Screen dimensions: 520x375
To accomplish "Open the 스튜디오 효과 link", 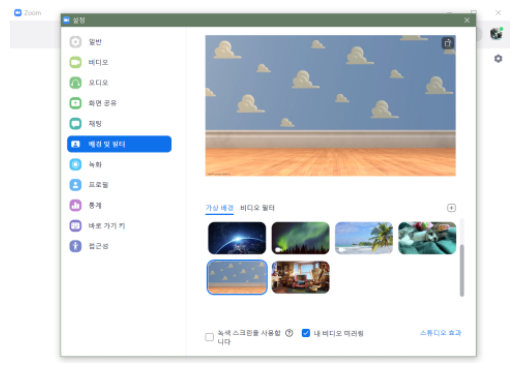I will click(441, 333).
